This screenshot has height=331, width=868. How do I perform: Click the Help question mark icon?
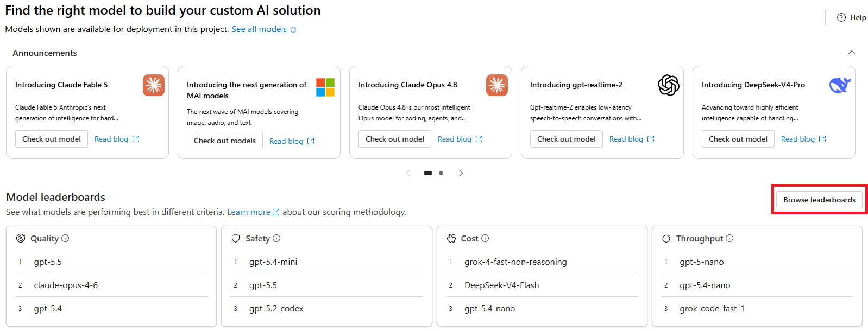(841, 17)
